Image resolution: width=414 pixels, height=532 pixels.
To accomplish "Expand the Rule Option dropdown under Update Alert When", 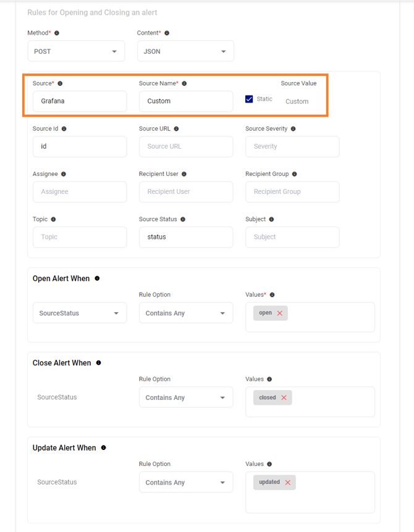I will (185, 482).
